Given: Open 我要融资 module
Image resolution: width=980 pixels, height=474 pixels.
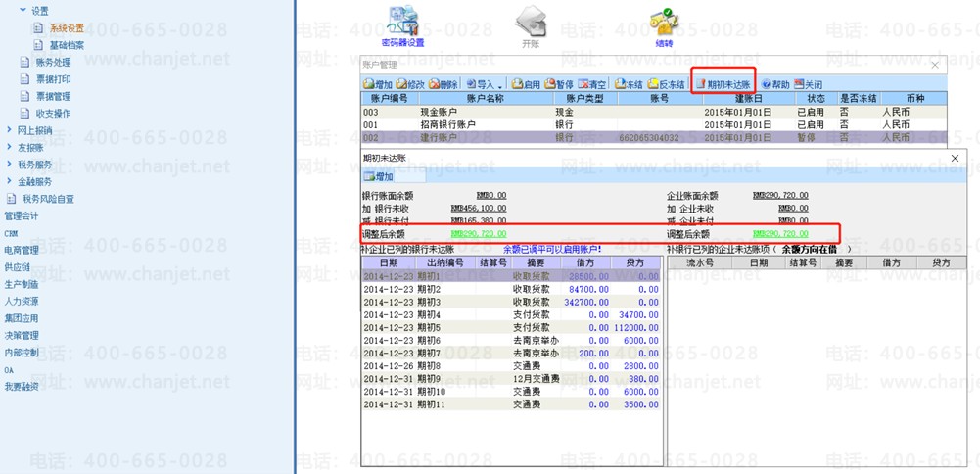Looking at the screenshot, I should 22,387.
